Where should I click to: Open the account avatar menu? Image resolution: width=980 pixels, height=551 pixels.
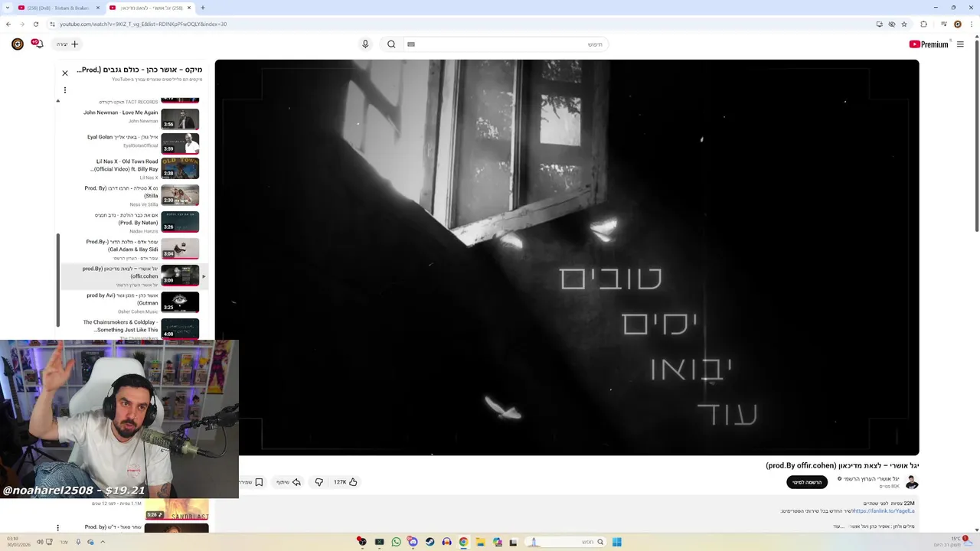tap(18, 44)
